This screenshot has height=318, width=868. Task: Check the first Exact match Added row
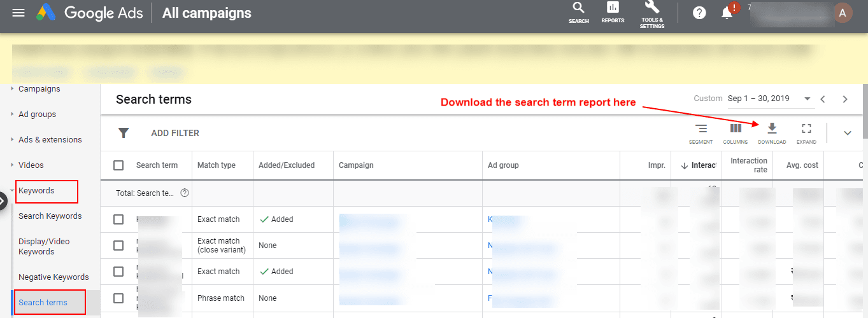(118, 219)
